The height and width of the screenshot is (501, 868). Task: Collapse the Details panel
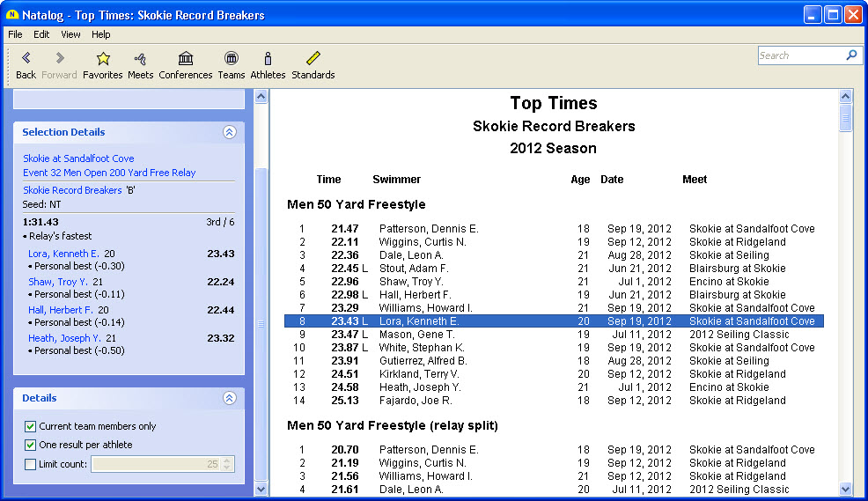tap(229, 399)
